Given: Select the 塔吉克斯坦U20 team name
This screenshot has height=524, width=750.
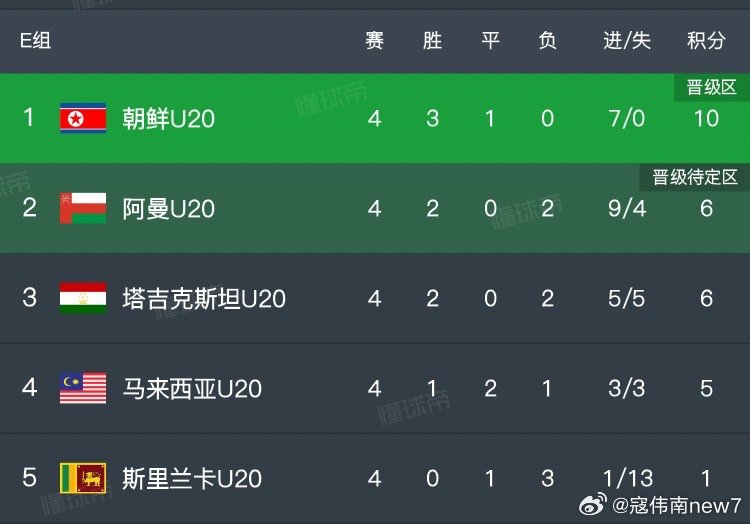Looking at the screenshot, I should click(x=204, y=298).
